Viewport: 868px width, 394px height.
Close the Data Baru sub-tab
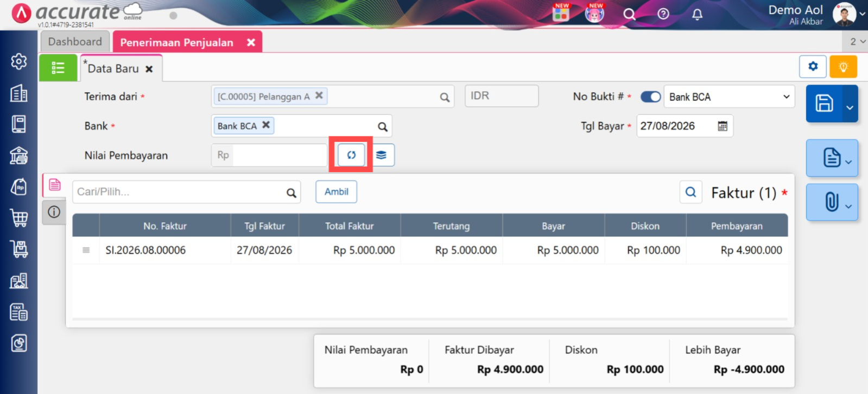(x=149, y=69)
